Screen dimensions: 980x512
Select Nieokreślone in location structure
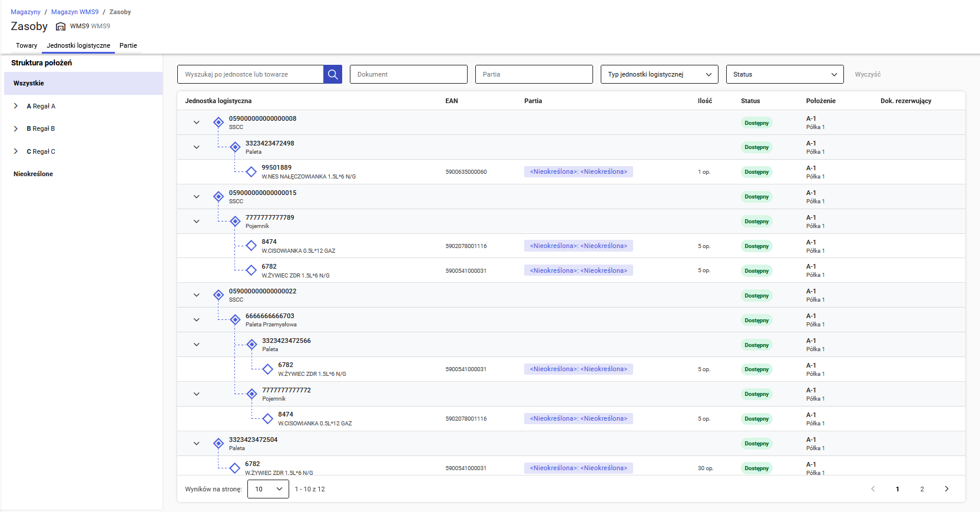34,174
